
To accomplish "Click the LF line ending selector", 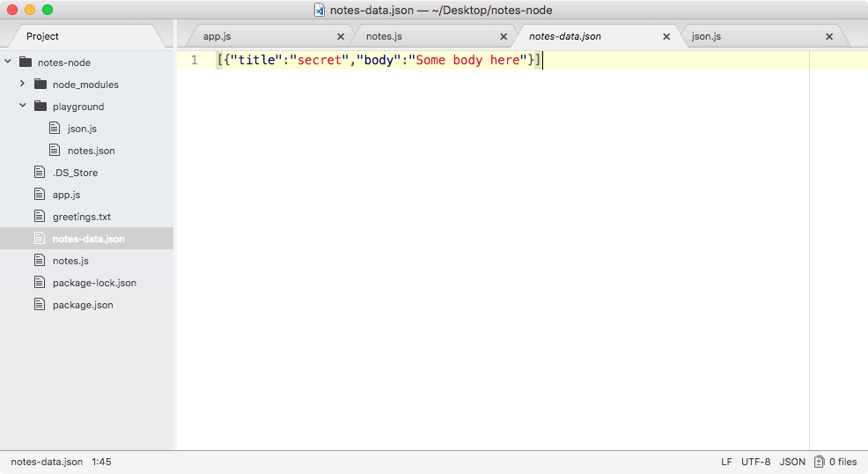I will point(726,462).
